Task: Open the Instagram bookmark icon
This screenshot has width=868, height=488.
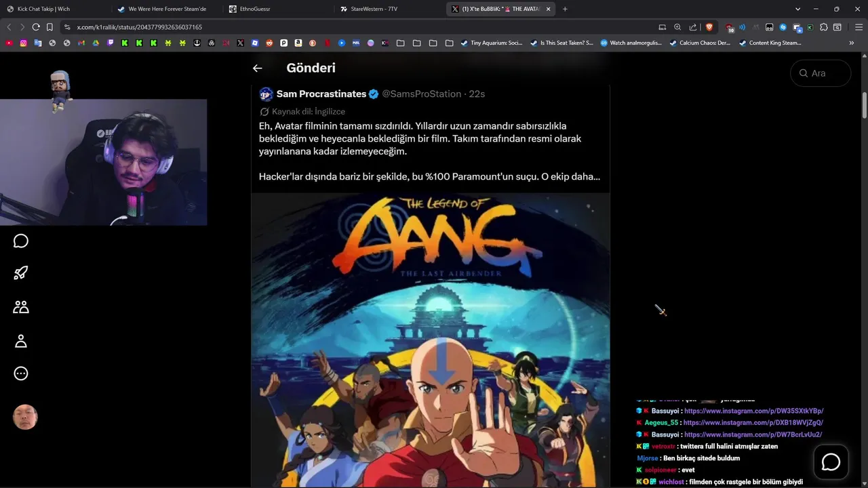Action: pos(23,43)
